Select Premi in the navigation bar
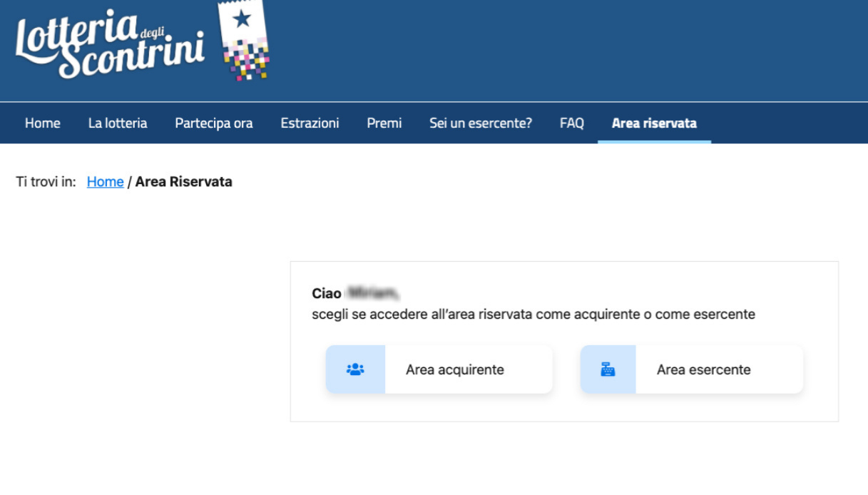 [384, 123]
